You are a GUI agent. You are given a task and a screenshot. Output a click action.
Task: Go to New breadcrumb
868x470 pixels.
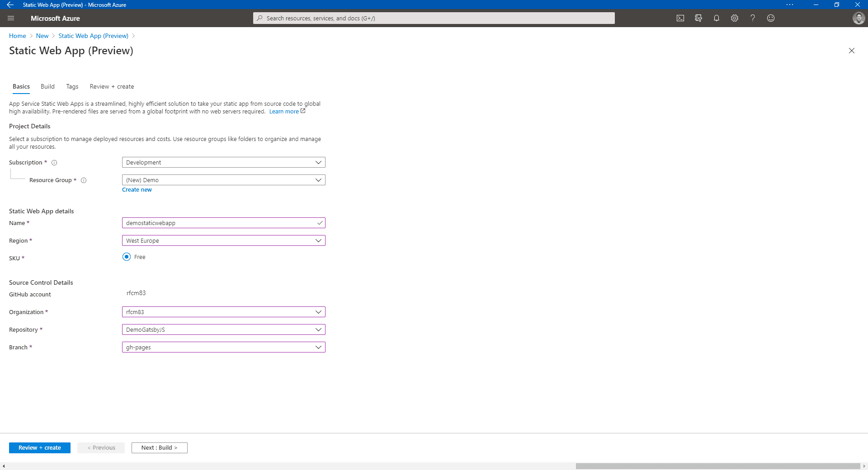42,36
